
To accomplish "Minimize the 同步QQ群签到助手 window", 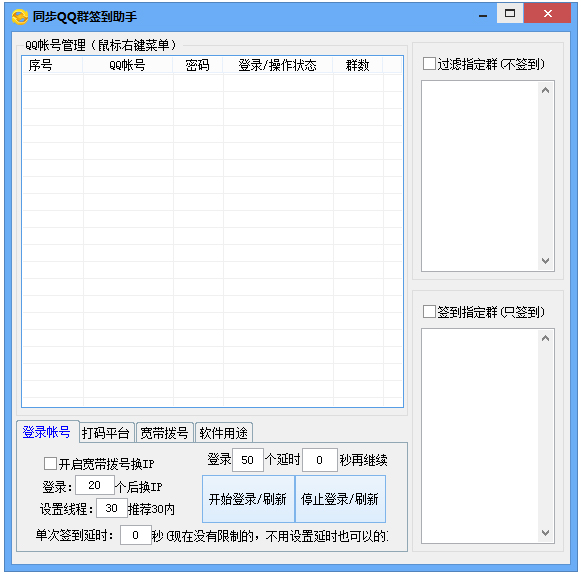I will tap(483, 15).
